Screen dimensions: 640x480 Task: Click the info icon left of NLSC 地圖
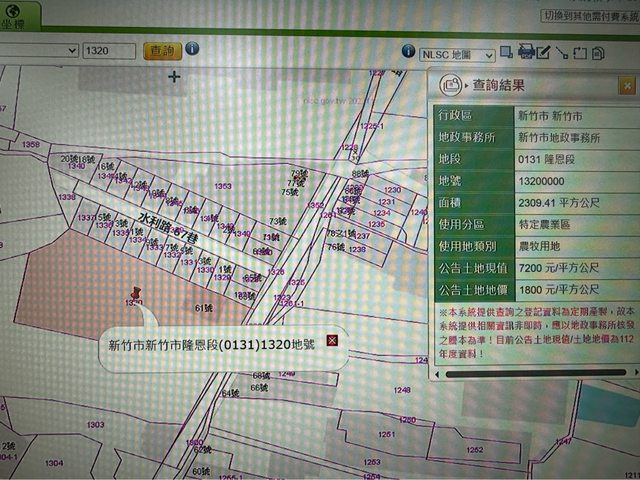pos(408,51)
